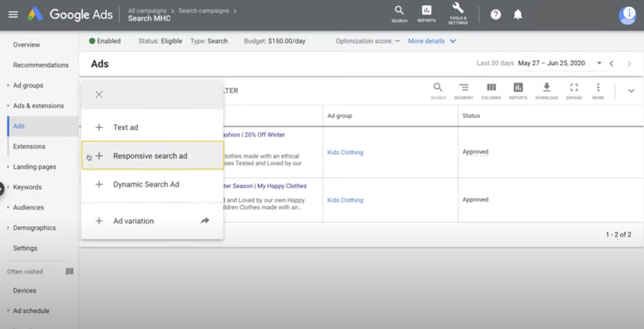Open Recommendations in the sidebar
644x329 pixels.
pyautogui.click(x=41, y=65)
